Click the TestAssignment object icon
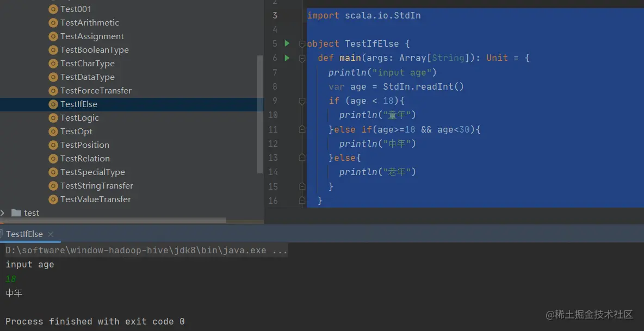 pos(53,36)
